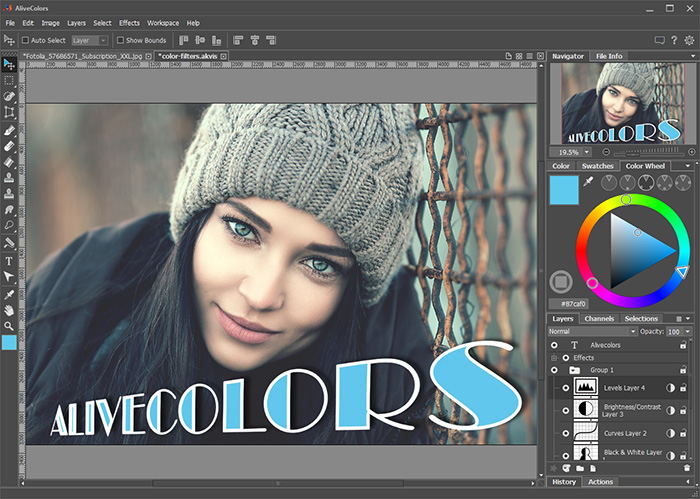Select the Move tool in the left toolbar
The image size is (700, 499).
click(x=9, y=64)
